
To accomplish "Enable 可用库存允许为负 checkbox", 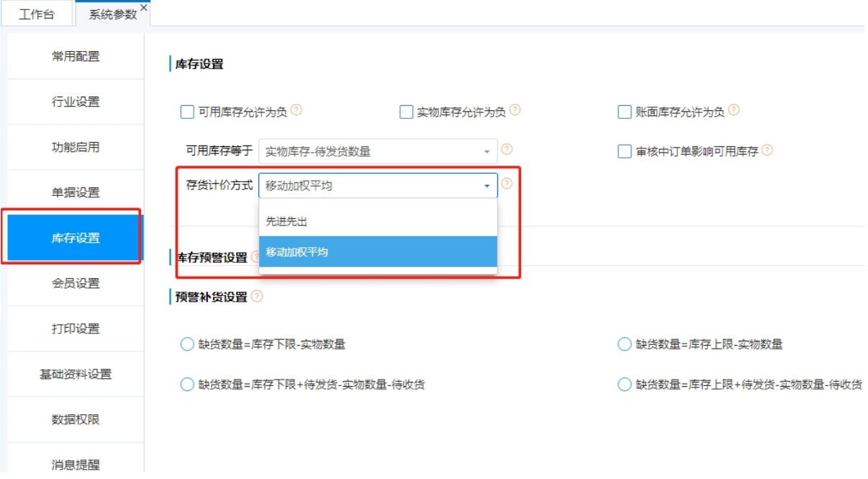I will coord(187,112).
